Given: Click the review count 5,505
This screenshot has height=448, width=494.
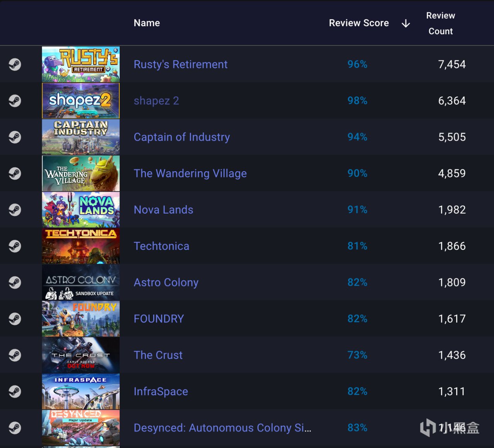Looking at the screenshot, I should coord(452,137).
